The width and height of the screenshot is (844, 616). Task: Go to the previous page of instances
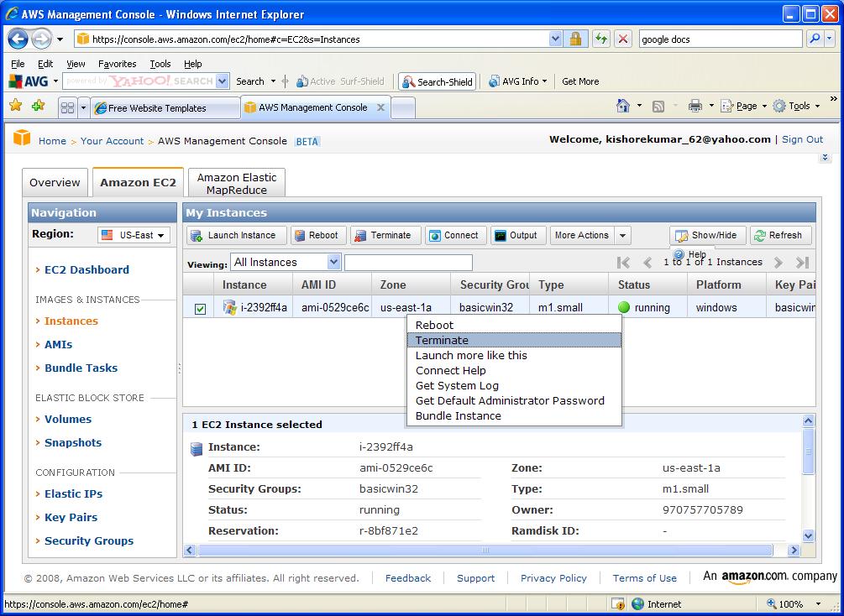click(647, 262)
